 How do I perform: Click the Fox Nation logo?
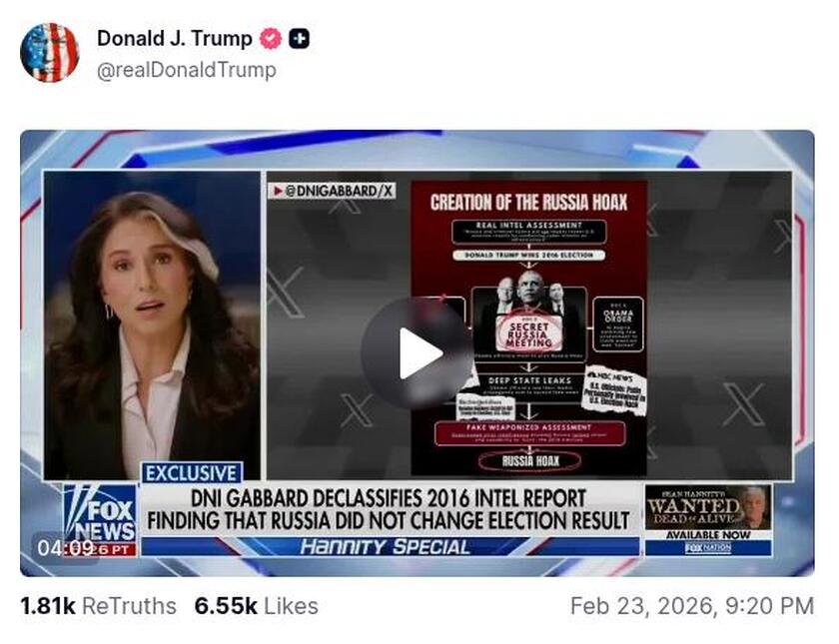tap(708, 548)
